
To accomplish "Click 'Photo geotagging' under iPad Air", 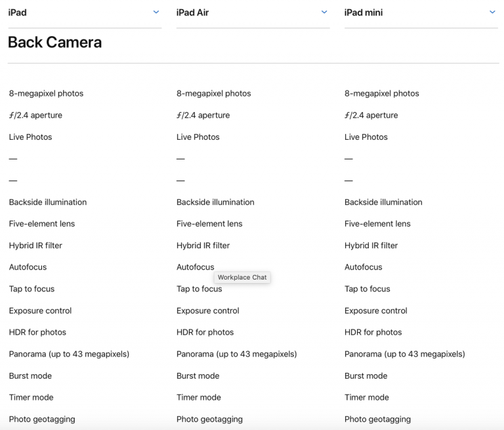I will click(x=209, y=419).
